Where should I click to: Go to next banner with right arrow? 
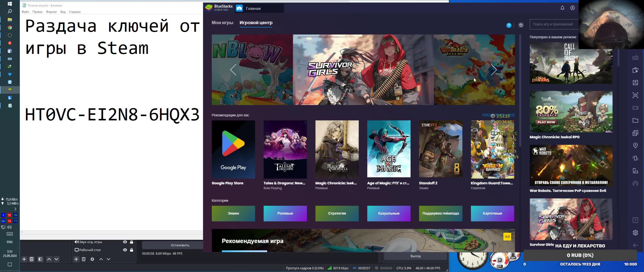pyautogui.click(x=494, y=70)
